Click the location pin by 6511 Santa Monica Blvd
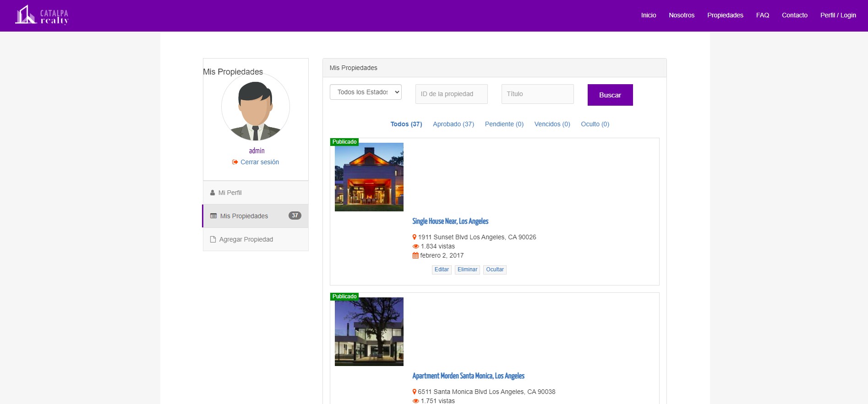 click(415, 392)
